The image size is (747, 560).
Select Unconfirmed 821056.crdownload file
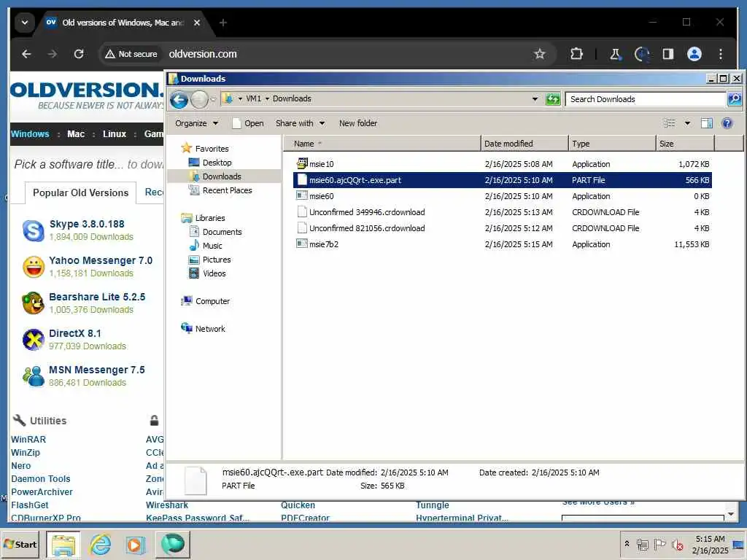(503, 228)
